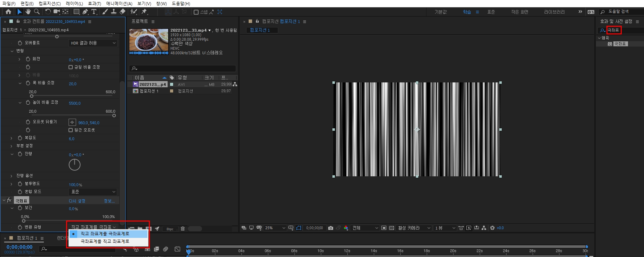This screenshot has width=644, height=257.
Task: Select the Puppet Pin tool
Action: point(144,12)
